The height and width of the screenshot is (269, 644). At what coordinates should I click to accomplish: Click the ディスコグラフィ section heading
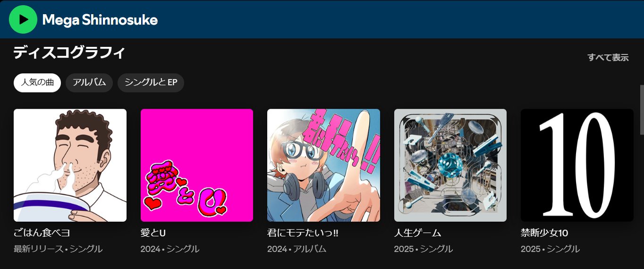(69, 52)
